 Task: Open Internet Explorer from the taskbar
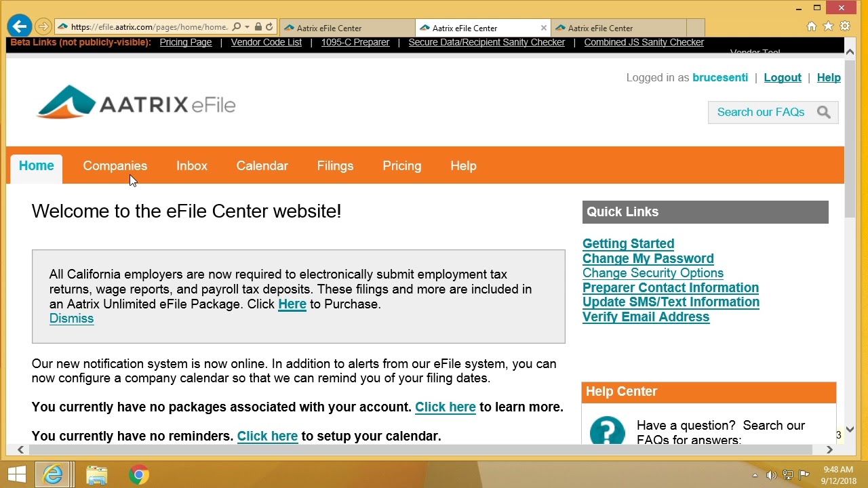(54, 474)
